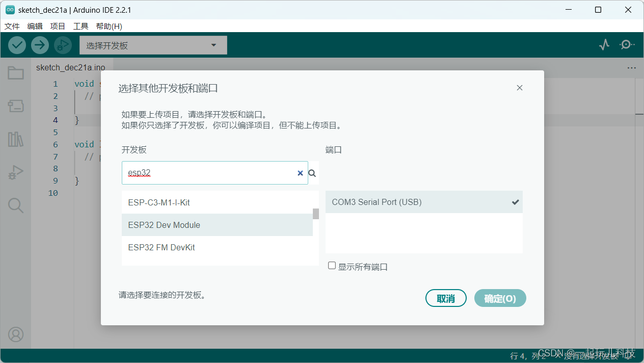Click the Verify checkmark toolbar button
The width and height of the screenshot is (644, 363).
[17, 45]
